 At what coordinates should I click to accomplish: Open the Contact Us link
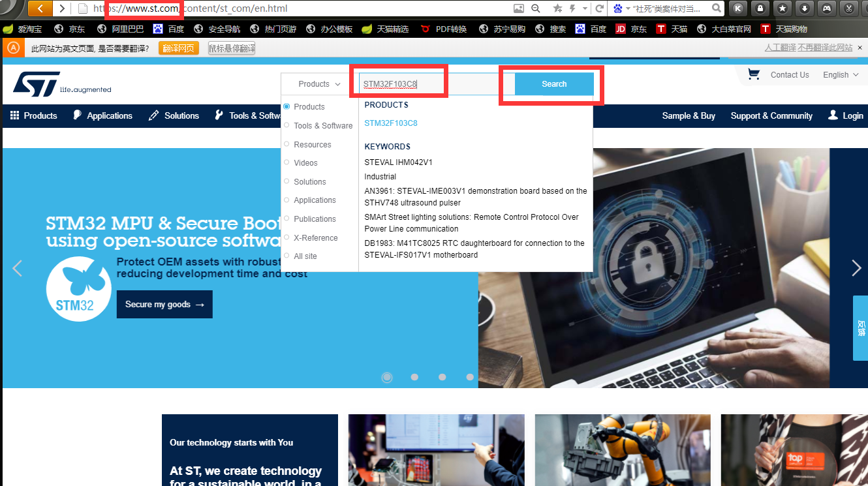pyautogui.click(x=790, y=75)
